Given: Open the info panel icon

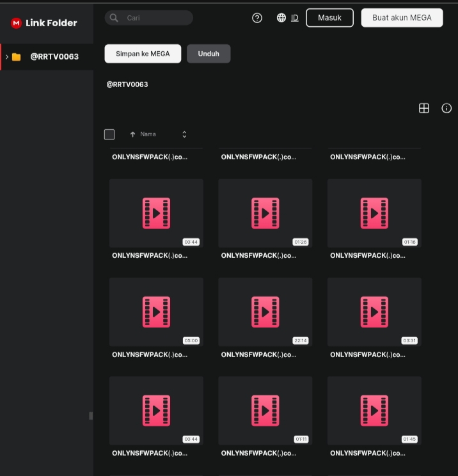Looking at the screenshot, I should [446, 108].
